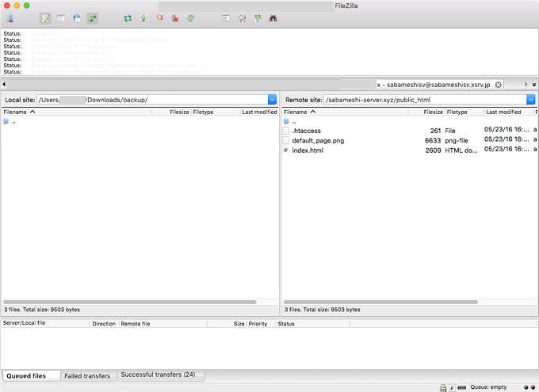Switch to the Failed transfers tab
The height and width of the screenshot is (392, 539).
[88, 376]
